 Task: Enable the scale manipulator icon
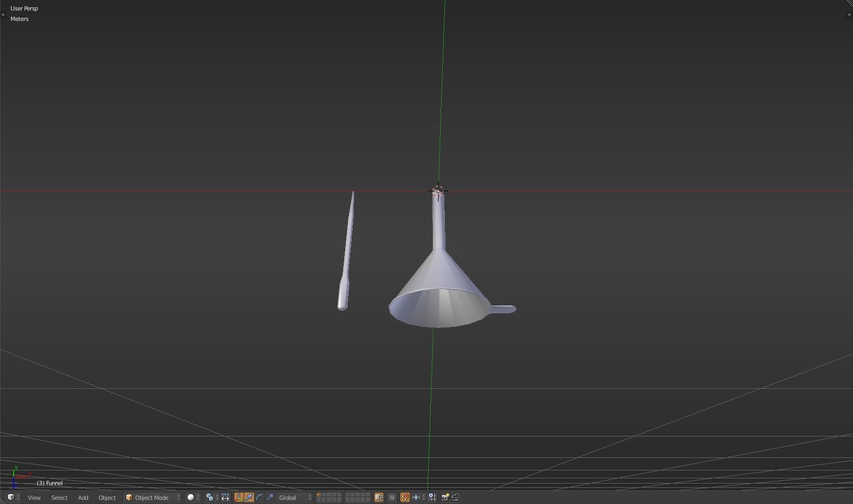pos(270,497)
